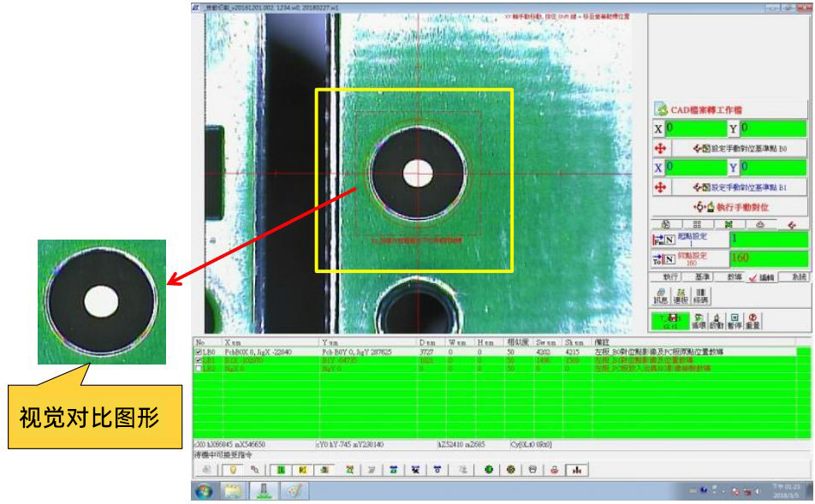Click the 訊息 message icon

pos(660,295)
